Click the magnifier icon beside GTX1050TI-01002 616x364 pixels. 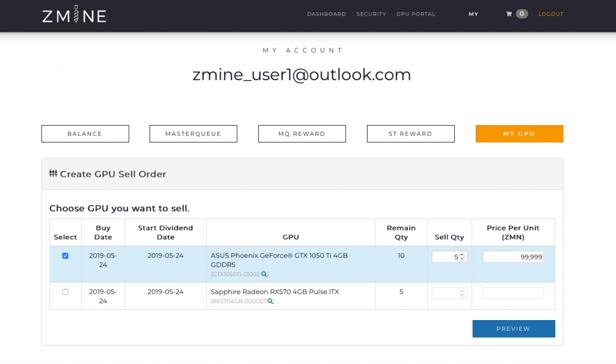(x=265, y=274)
